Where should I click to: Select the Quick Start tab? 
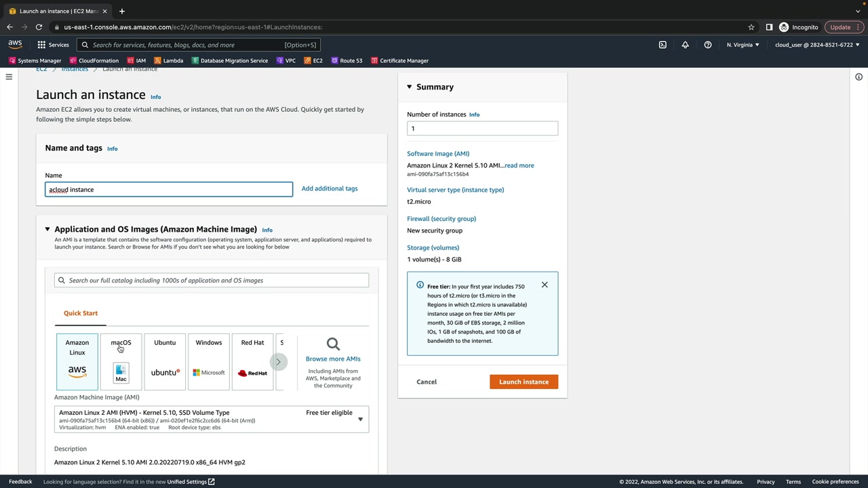click(81, 313)
